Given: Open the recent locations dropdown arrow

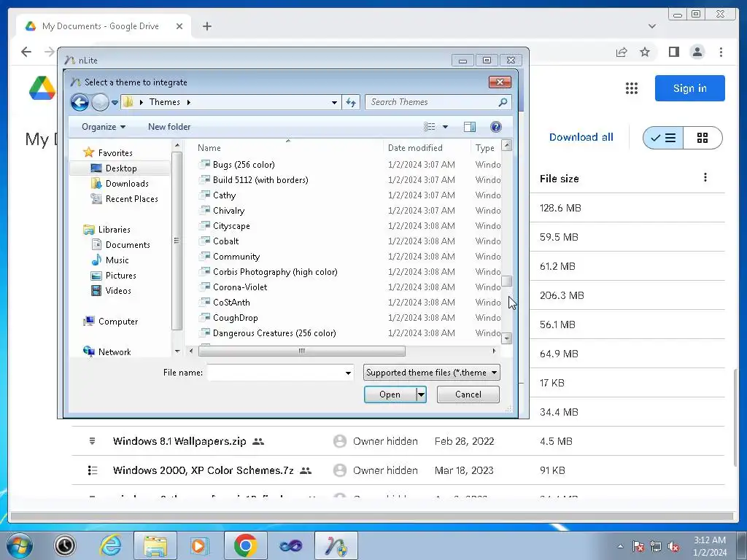Looking at the screenshot, I should coord(115,102).
